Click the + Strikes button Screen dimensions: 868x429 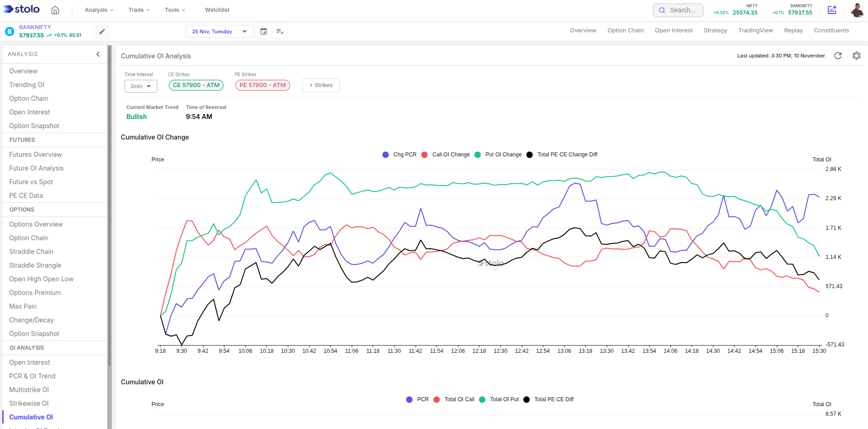pyautogui.click(x=321, y=85)
